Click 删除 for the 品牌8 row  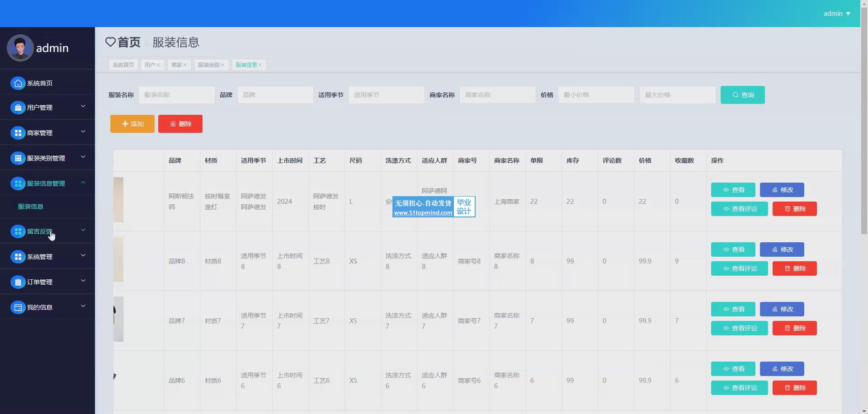pyautogui.click(x=795, y=268)
